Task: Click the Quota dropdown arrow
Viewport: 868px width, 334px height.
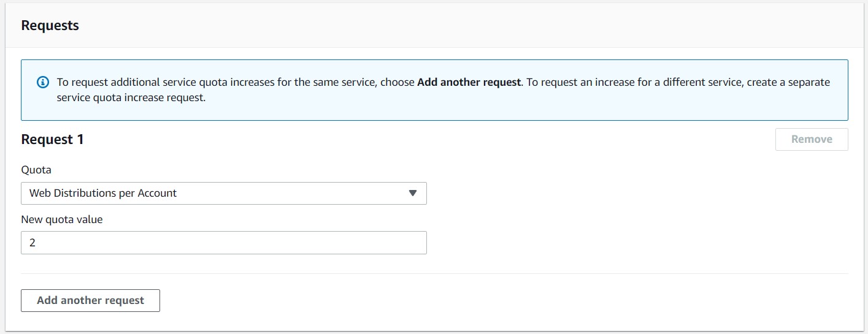Action: coord(413,193)
